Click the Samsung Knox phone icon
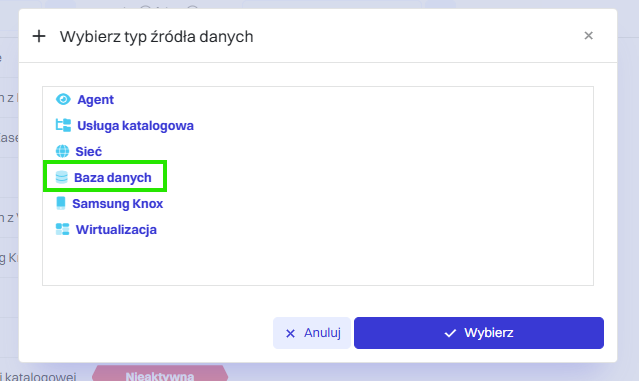Viewport: 639px width, 381px height. pos(61,203)
